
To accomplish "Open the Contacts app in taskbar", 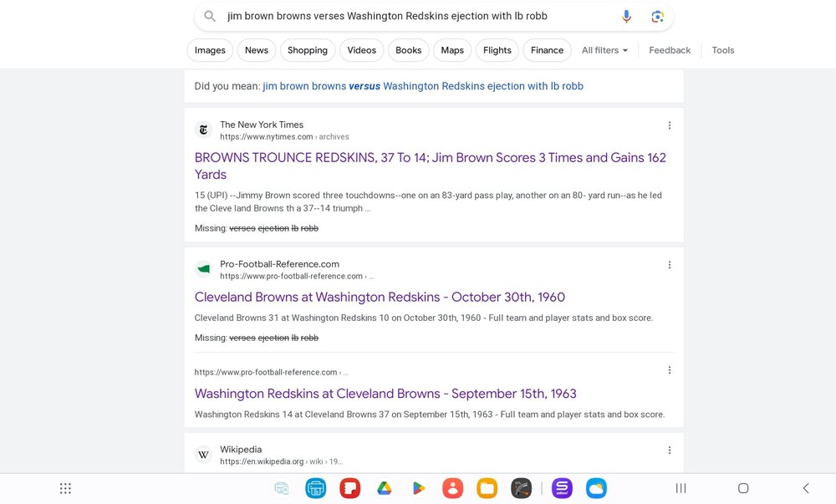I will point(452,489).
